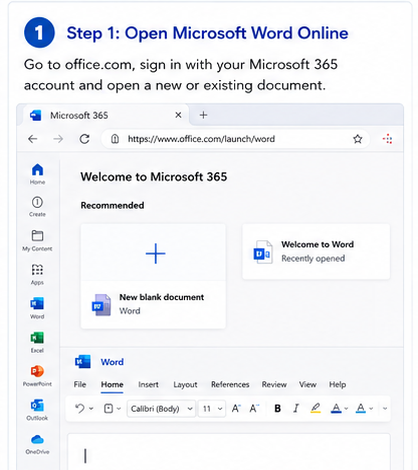The width and height of the screenshot is (418, 470).
Task: Open the Apps grid icon
Action: click(x=37, y=269)
